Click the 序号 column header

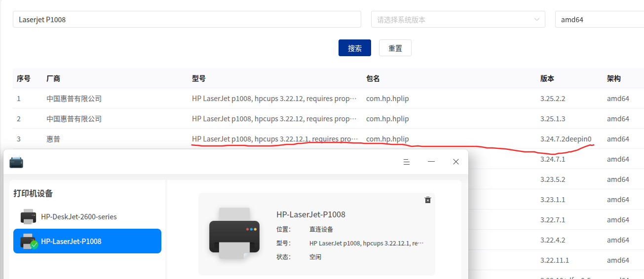tap(24, 78)
